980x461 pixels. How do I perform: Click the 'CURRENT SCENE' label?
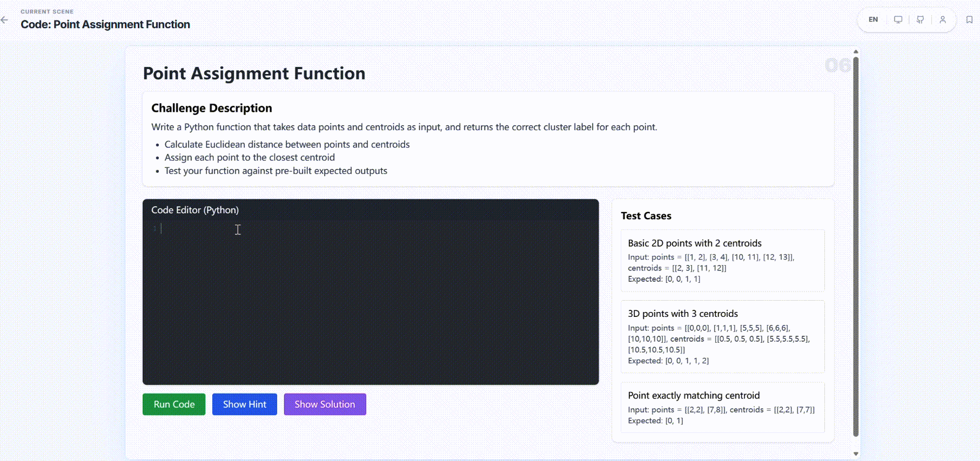tap(47, 11)
